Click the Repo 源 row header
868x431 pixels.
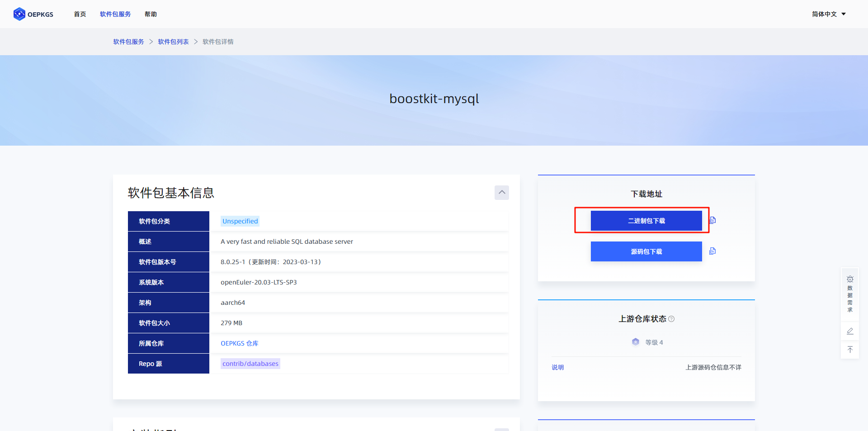[x=169, y=364]
